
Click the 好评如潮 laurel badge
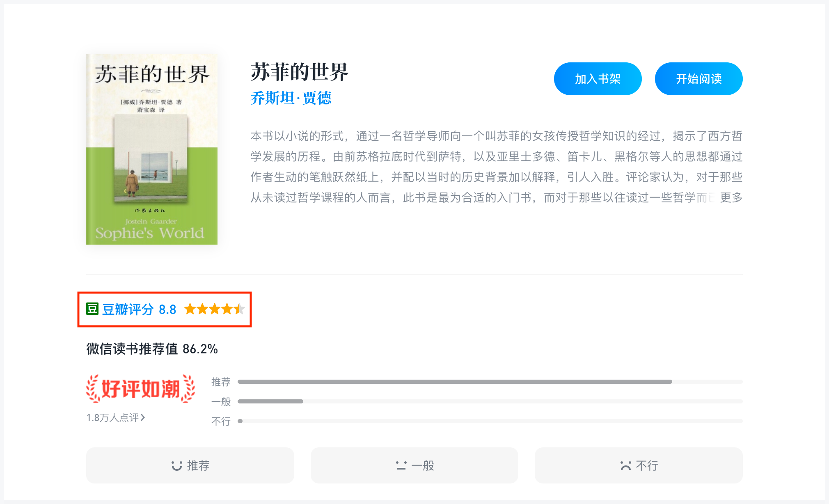click(141, 388)
